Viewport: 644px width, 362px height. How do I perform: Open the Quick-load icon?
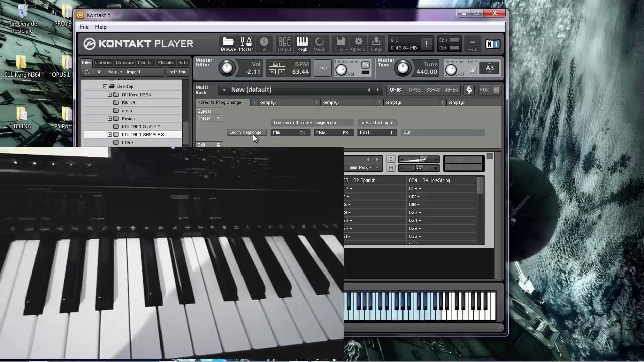pos(319,44)
